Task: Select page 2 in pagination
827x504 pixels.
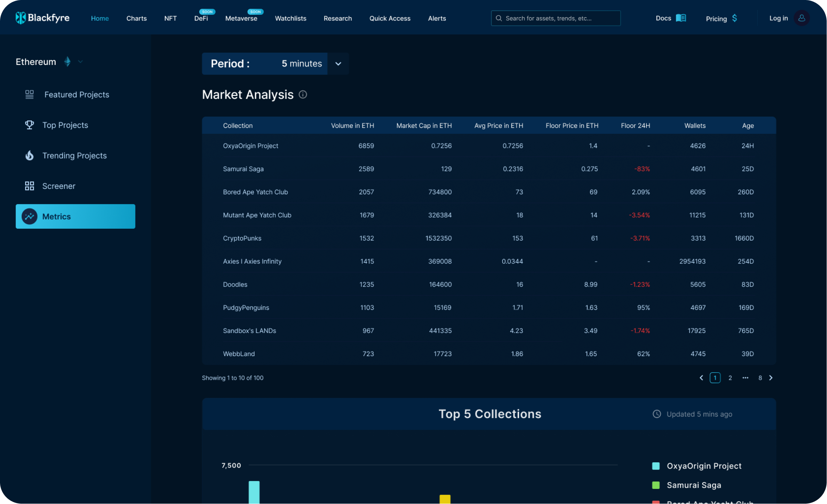Action: click(730, 378)
